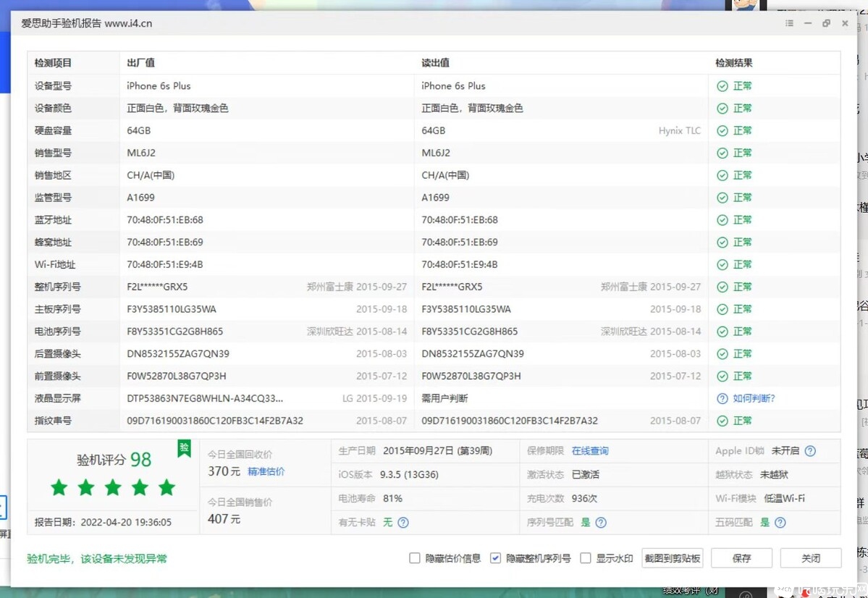Click the fifth green rating star

pyautogui.click(x=167, y=488)
